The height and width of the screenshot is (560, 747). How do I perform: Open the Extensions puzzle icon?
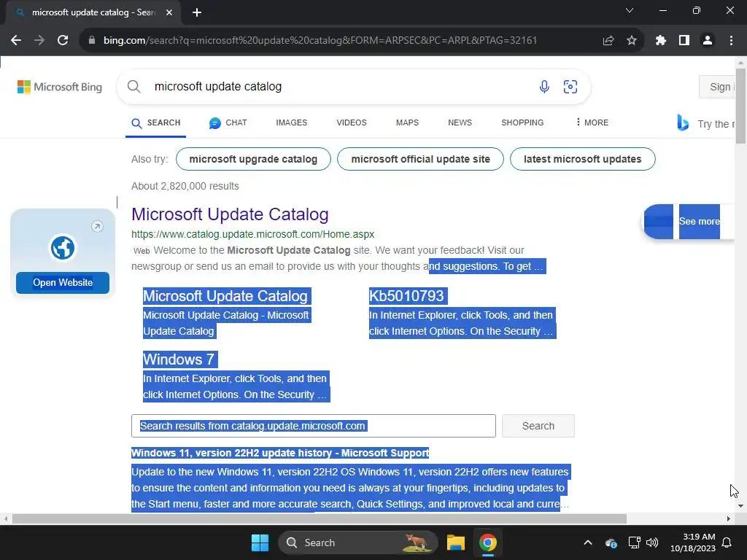[660, 41]
